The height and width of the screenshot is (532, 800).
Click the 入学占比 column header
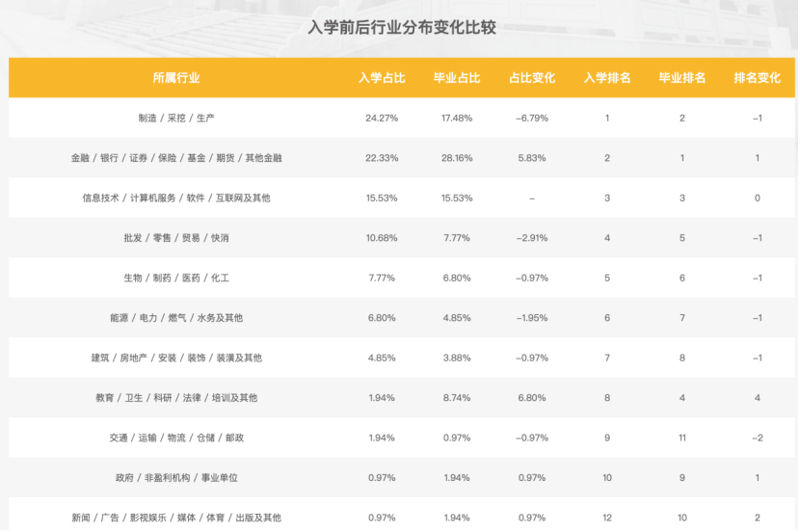coord(382,78)
